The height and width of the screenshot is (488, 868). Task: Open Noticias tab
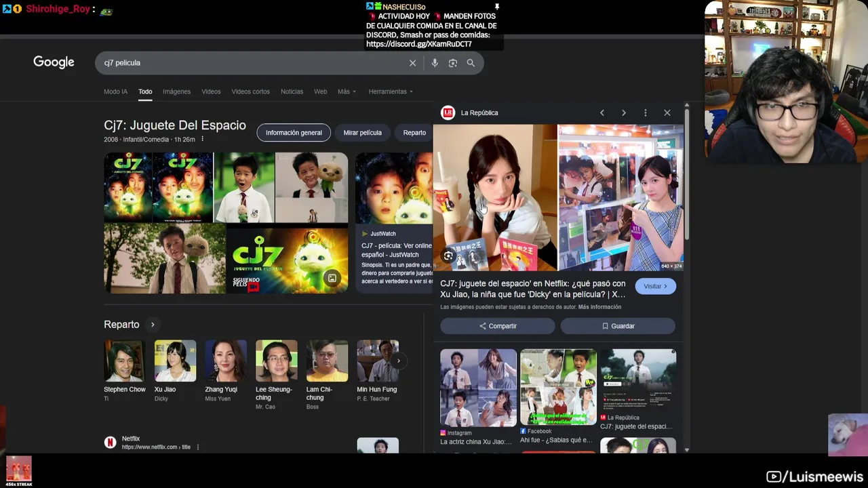(x=292, y=91)
